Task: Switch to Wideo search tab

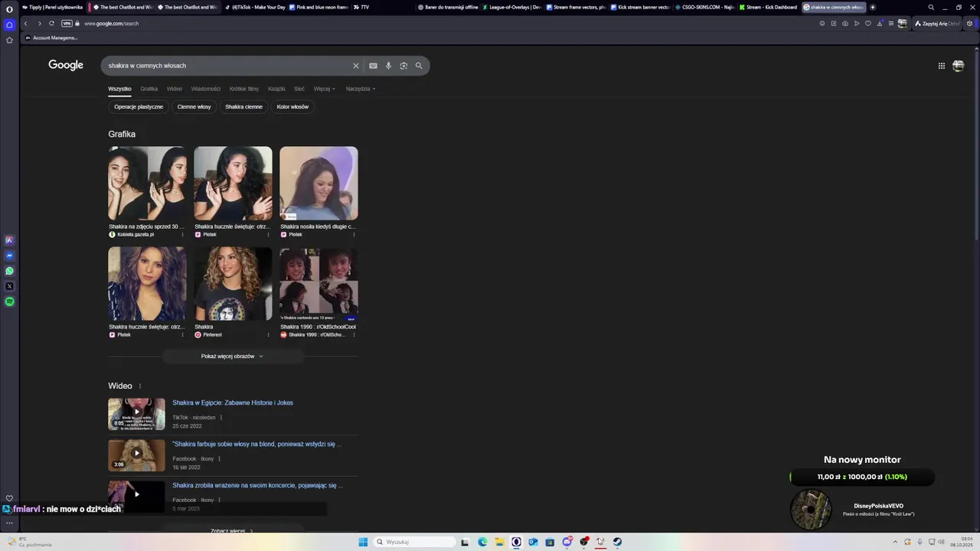Action: coord(175,89)
